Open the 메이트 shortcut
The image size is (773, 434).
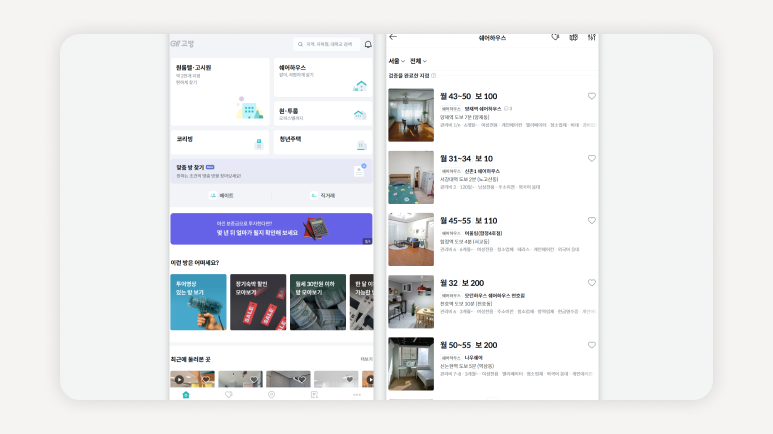click(221, 196)
